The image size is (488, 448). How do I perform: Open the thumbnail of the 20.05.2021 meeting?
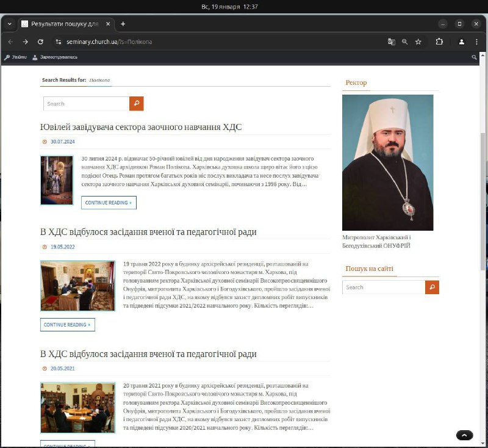point(77,408)
